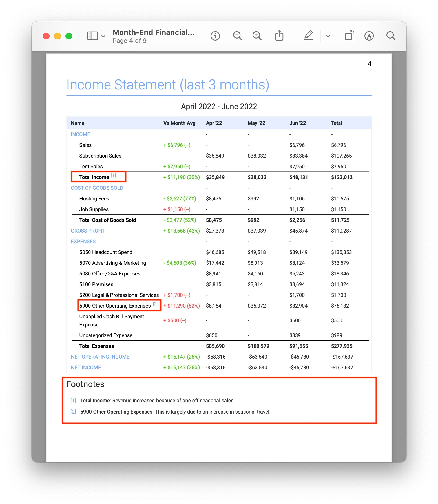Click footnote [2] link in Footnotes section
438x504 pixels.
(x=73, y=412)
